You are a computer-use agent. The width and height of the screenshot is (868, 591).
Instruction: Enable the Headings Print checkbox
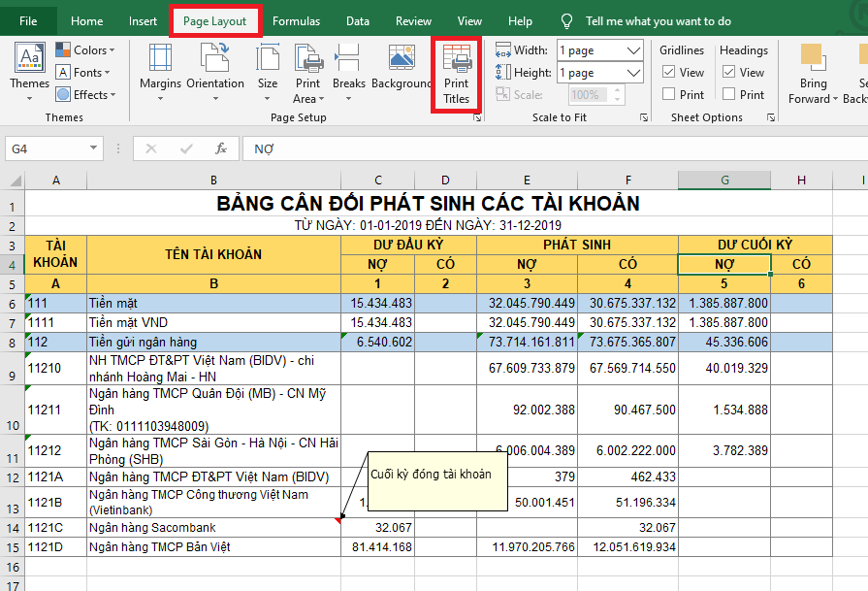click(x=729, y=94)
